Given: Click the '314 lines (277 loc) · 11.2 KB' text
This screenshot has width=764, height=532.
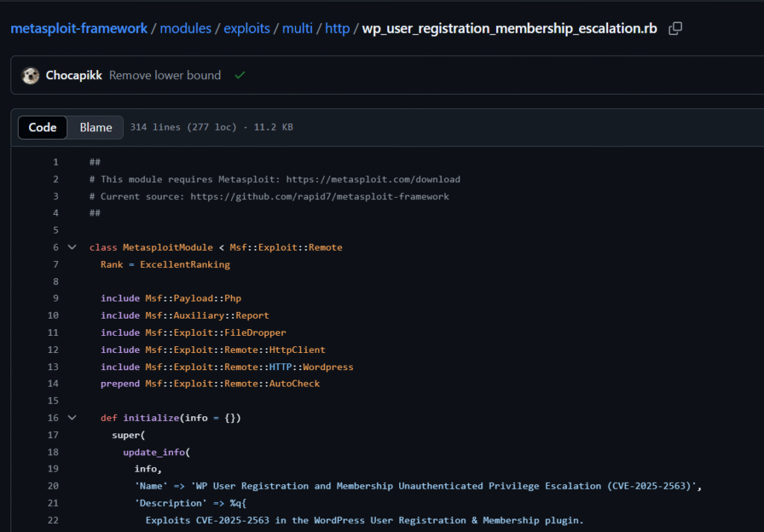Looking at the screenshot, I should pos(211,128).
